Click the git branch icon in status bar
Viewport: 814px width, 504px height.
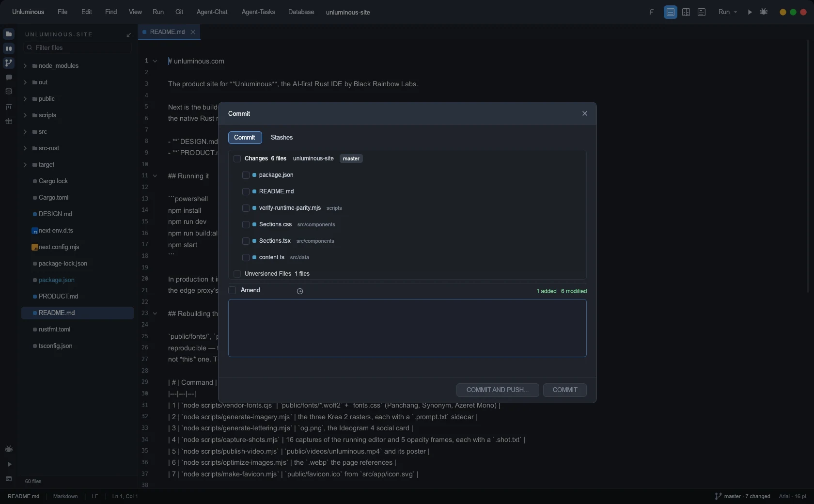pyautogui.click(x=718, y=496)
